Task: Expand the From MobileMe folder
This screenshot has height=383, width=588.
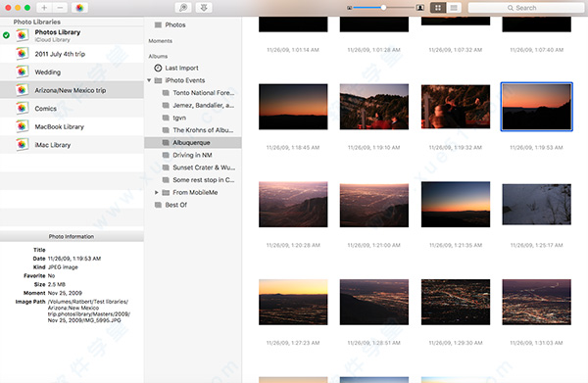Action: tap(157, 192)
